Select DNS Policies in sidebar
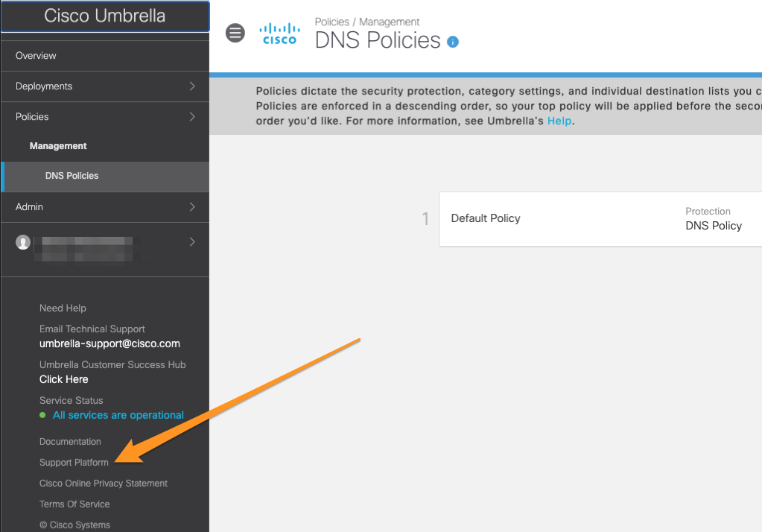 105,176
